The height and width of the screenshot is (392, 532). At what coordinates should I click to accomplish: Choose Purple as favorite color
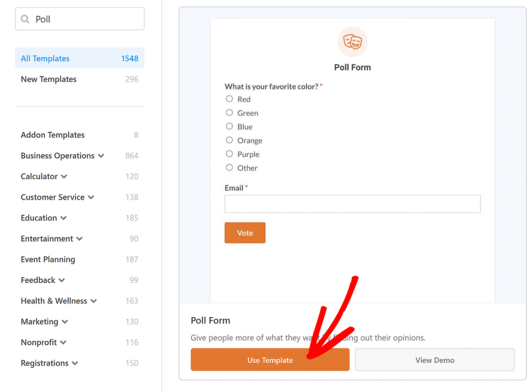click(x=229, y=154)
